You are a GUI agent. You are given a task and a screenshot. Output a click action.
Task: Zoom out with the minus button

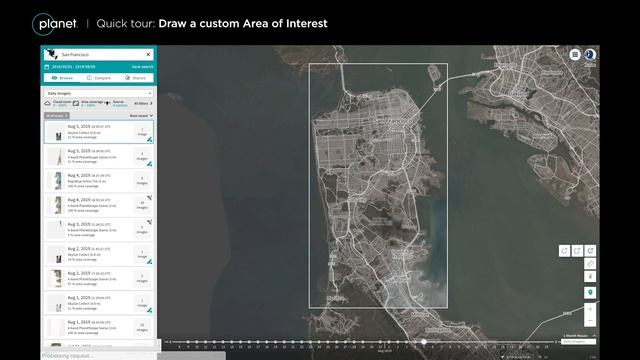tap(590, 321)
